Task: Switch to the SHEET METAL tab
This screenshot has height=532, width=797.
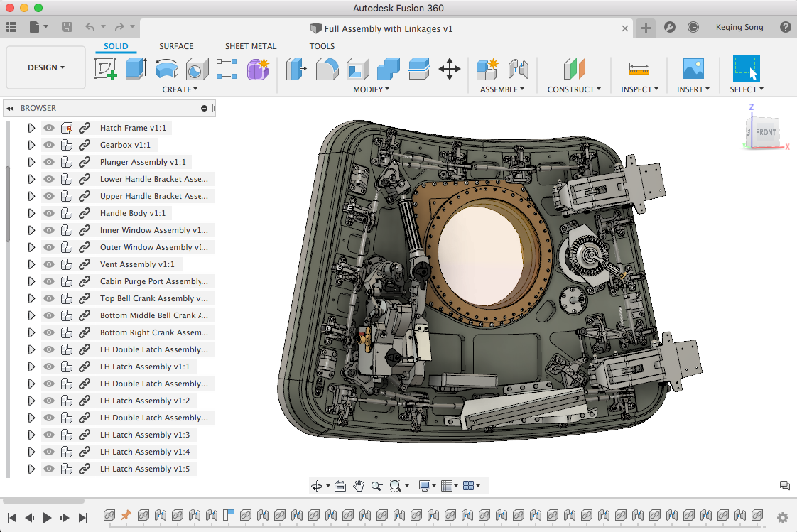Action: point(251,46)
